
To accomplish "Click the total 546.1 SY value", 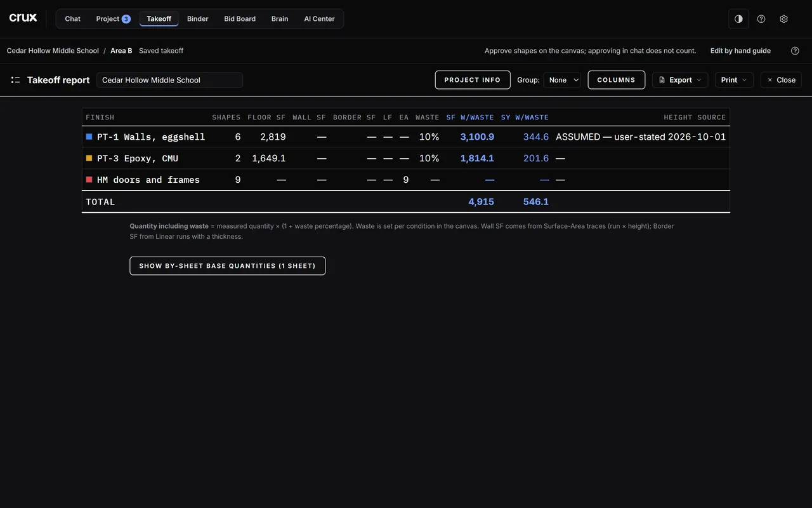I will tap(536, 202).
